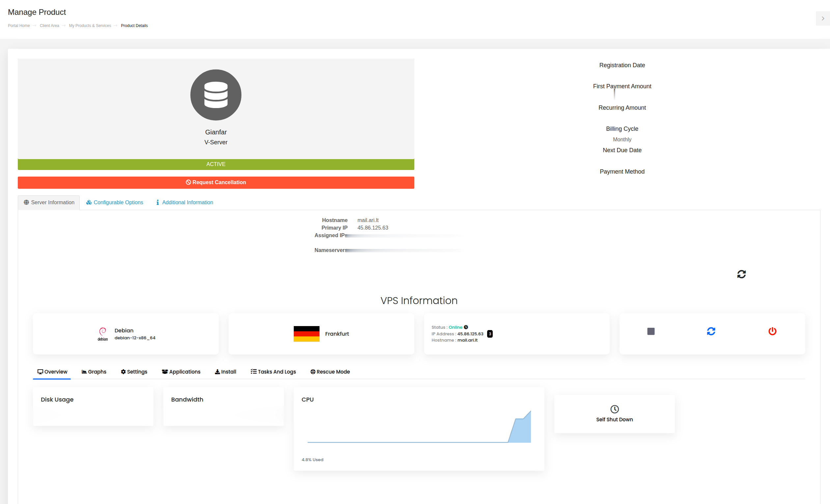This screenshot has width=830, height=504.
Task: Click the blue restart VPS icon
Action: tap(711, 331)
